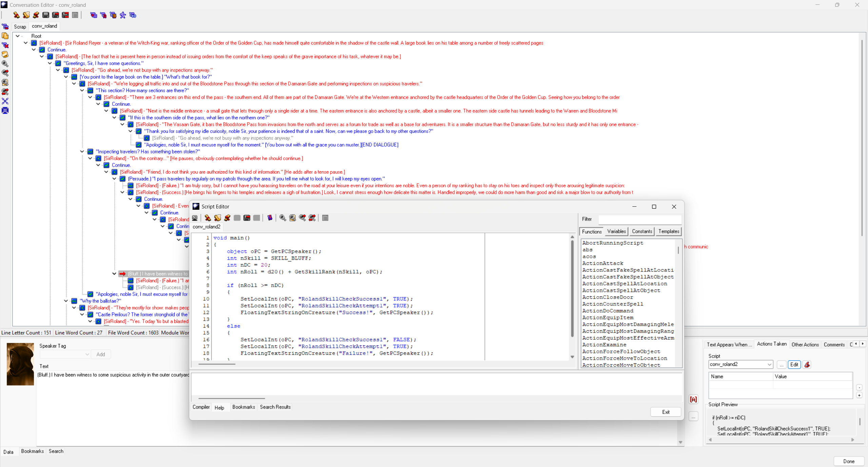Viewport: 868px width, 467px height.
Task: Open the Search tab at bottom left
Action: tap(56, 451)
